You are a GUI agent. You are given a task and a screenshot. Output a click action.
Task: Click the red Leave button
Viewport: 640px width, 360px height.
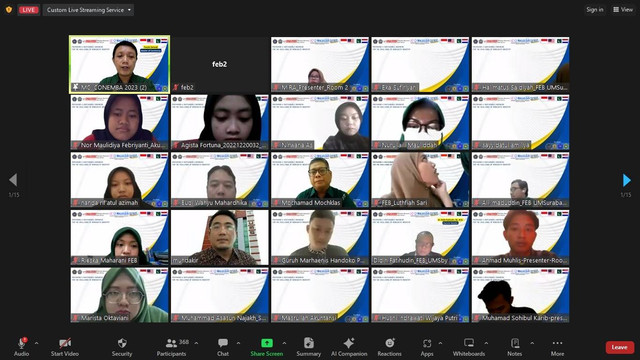(x=620, y=347)
